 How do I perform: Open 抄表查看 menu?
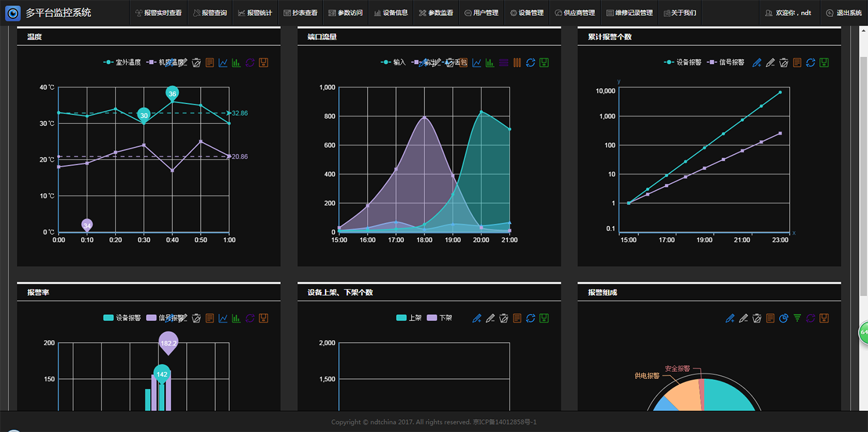click(300, 13)
